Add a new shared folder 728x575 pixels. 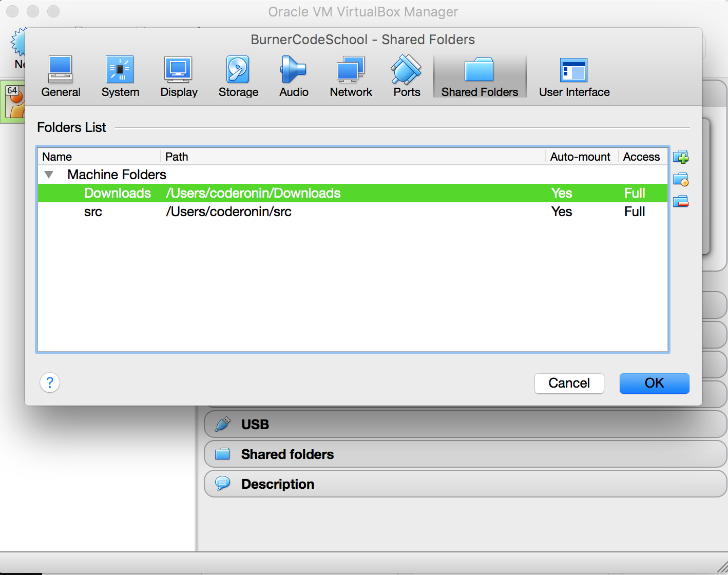[681, 157]
